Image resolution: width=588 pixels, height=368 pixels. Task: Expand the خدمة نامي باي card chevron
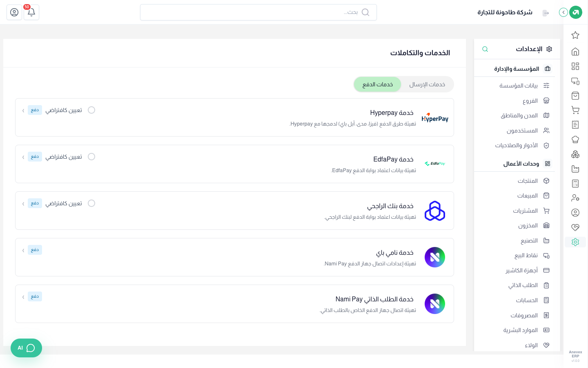23,250
